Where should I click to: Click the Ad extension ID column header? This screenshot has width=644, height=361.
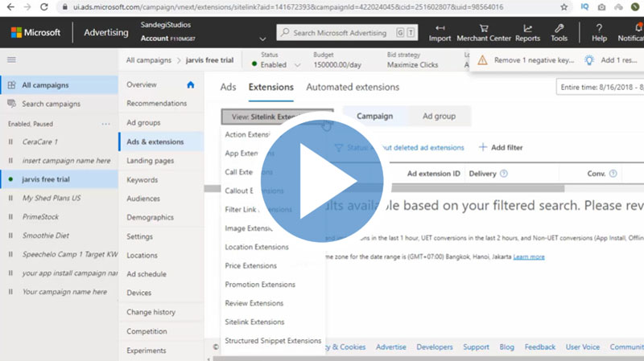tap(433, 174)
